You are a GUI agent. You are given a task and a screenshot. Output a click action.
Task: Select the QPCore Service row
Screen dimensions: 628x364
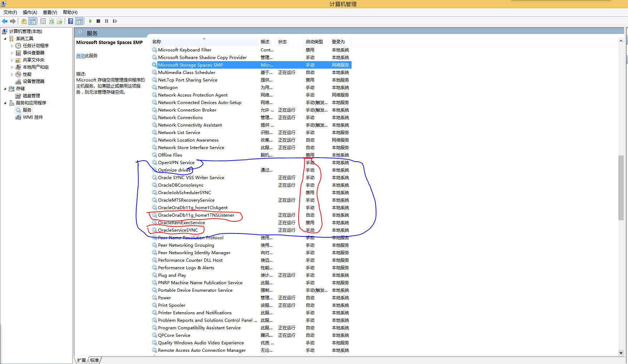251,335
